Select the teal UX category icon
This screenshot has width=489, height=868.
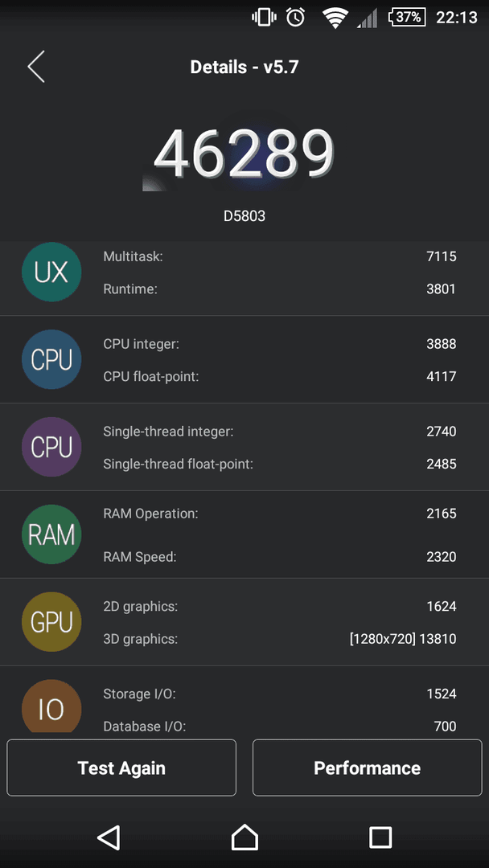[x=51, y=272]
